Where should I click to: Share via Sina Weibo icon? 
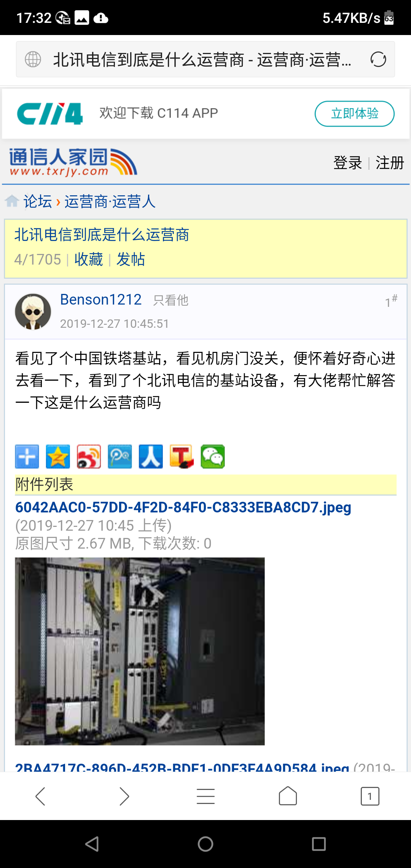(x=89, y=456)
